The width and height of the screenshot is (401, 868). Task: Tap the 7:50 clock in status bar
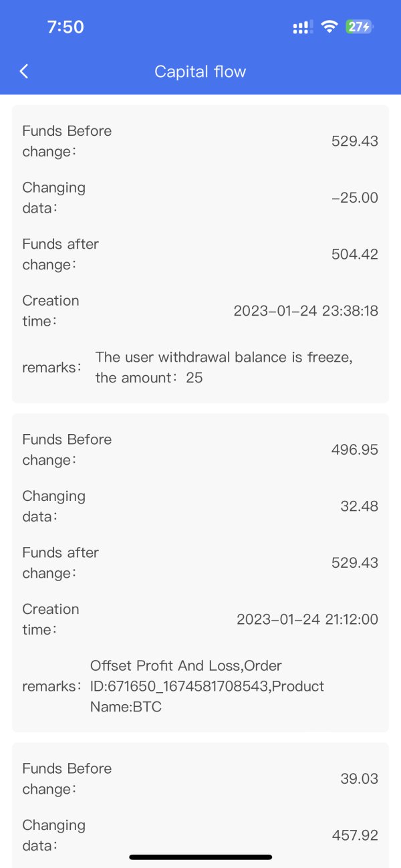coord(65,27)
